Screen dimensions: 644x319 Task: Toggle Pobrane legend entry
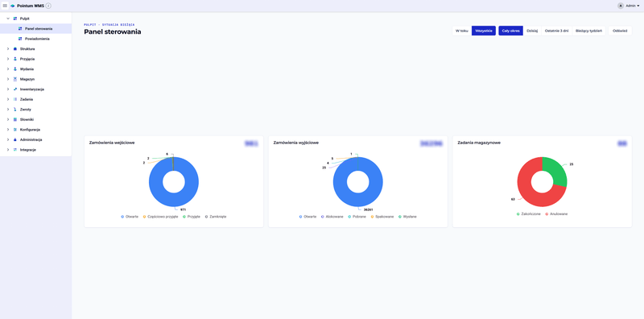tap(357, 217)
